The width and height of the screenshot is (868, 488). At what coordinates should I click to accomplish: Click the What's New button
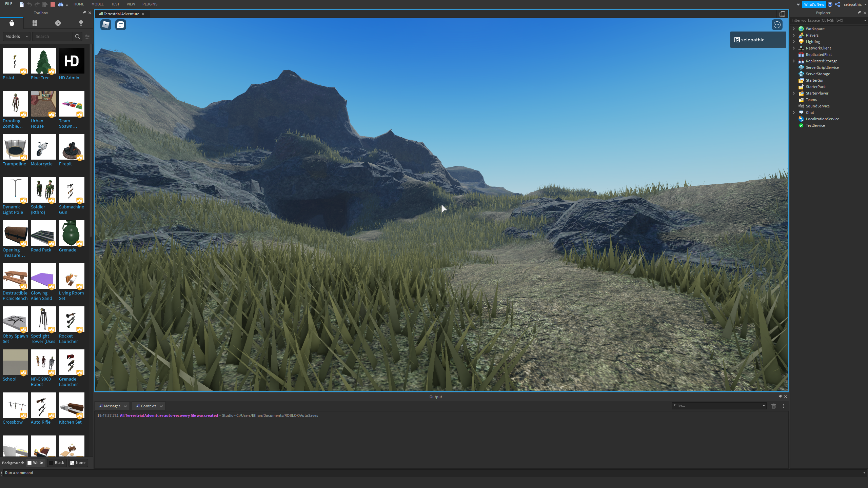(814, 4)
